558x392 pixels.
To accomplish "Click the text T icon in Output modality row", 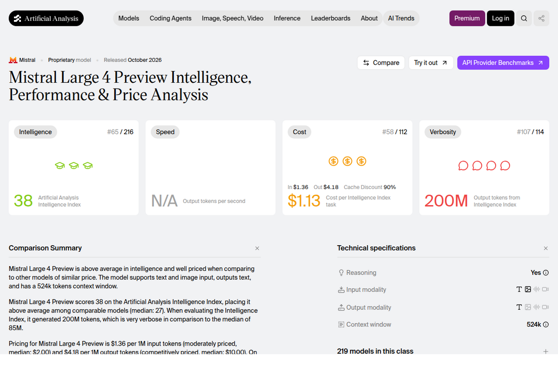I will [519, 307].
